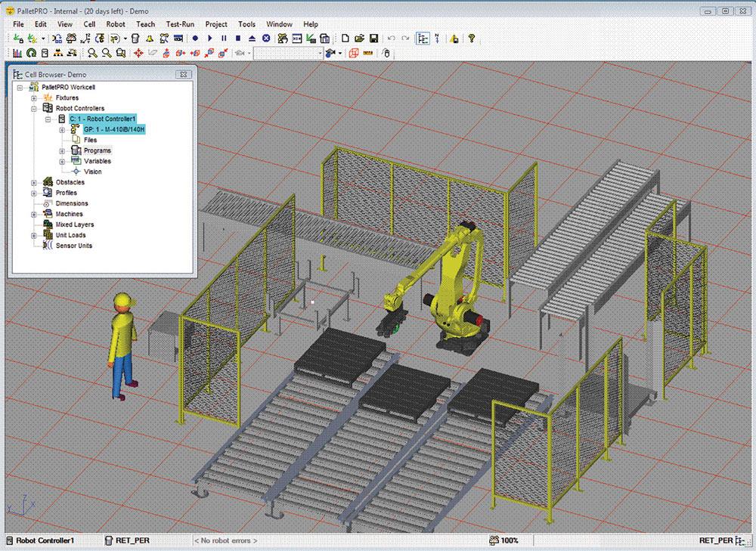Viewport: 756px width, 551px height.
Task: Open the Test-Run menu
Action: (x=179, y=24)
